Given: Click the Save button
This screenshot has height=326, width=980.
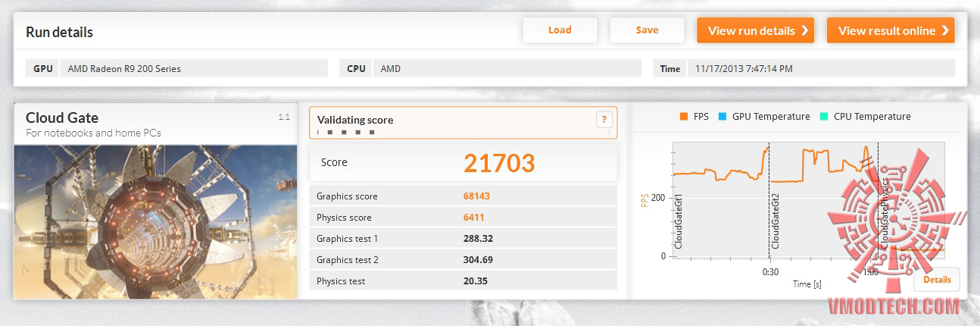Looking at the screenshot, I should [x=647, y=30].
